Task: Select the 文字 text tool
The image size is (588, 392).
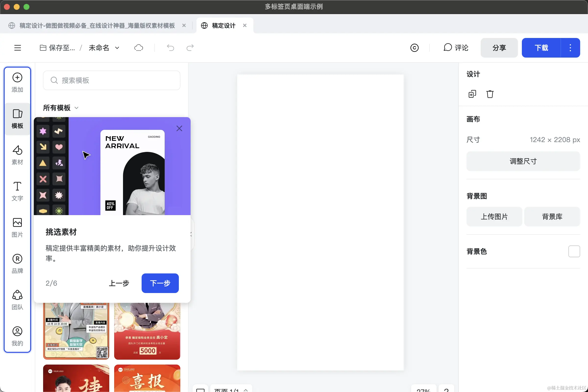Action: 17,191
